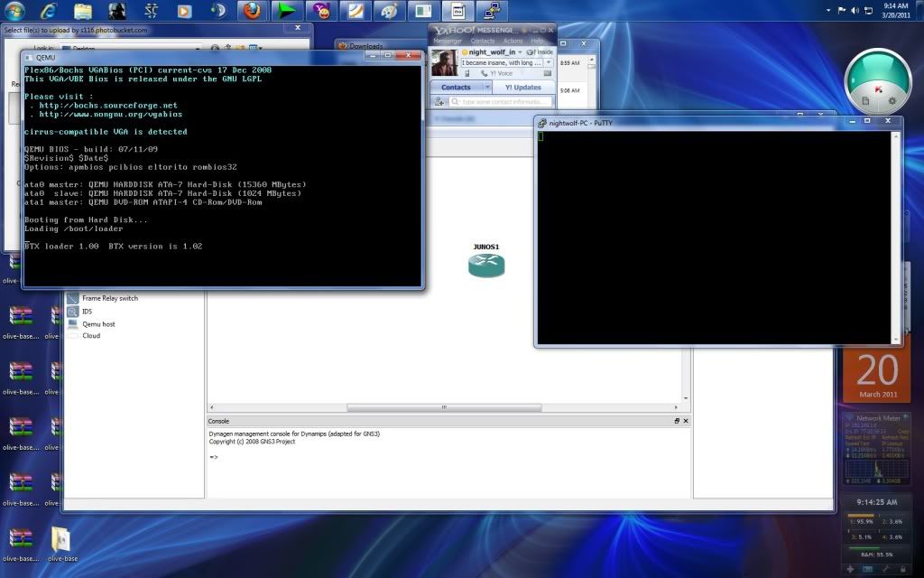Open Kaspersky gadget reports page icon
Viewport: 924px width, 578px height.
click(865, 101)
